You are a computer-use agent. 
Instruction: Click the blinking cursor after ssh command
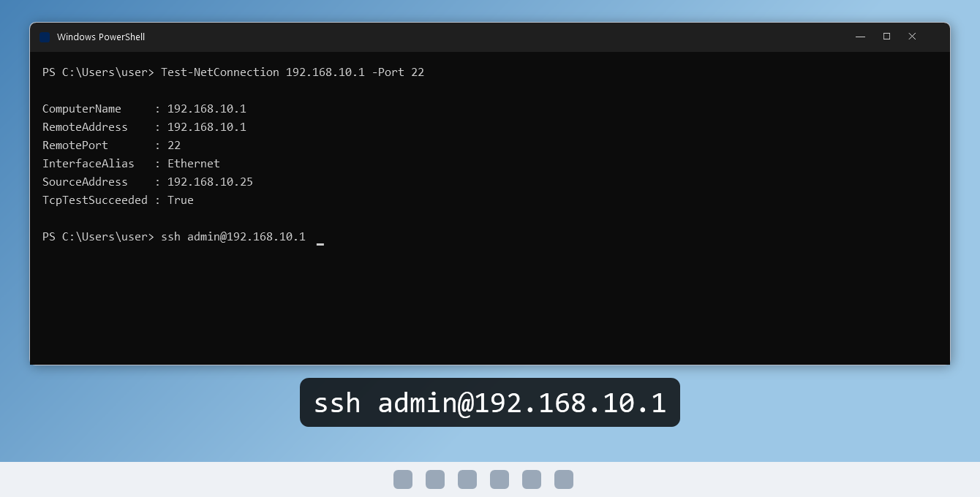click(x=320, y=244)
